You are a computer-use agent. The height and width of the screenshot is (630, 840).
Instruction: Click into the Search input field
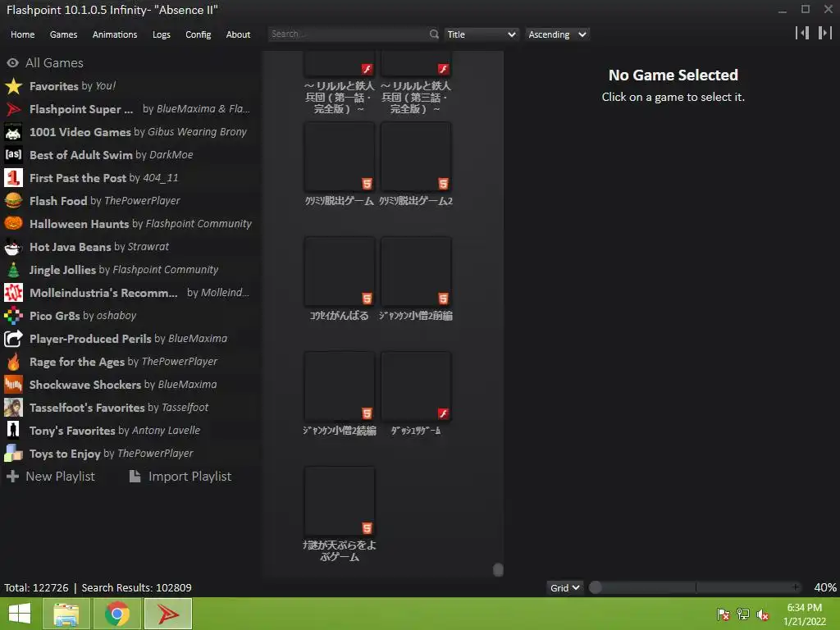pos(348,34)
